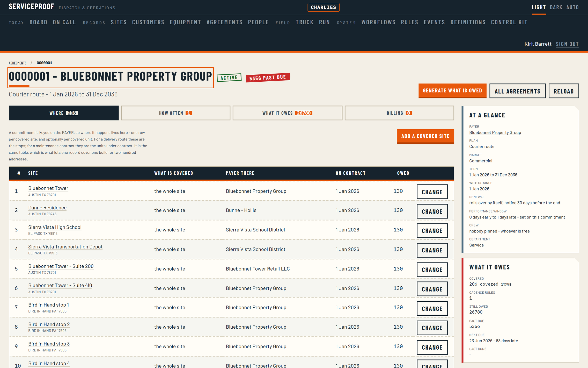Change the Bluebonnet Tower row
588x368 pixels.
click(432, 192)
